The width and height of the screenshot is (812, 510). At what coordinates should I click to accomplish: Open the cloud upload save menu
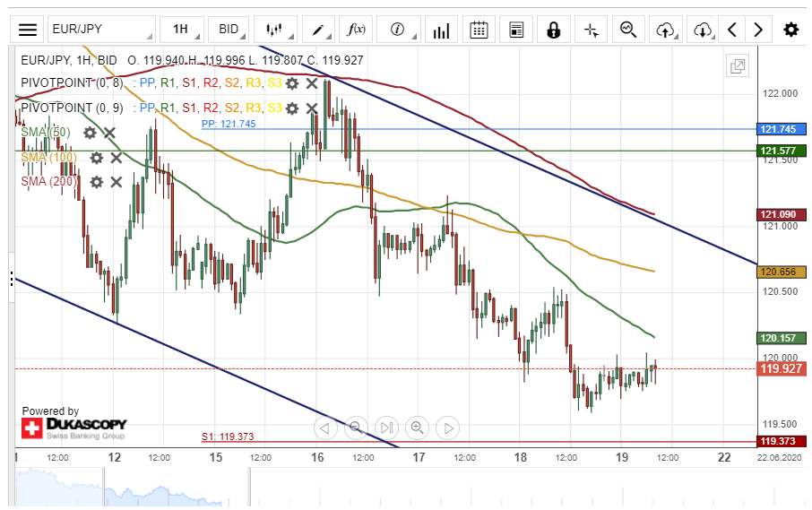666,30
